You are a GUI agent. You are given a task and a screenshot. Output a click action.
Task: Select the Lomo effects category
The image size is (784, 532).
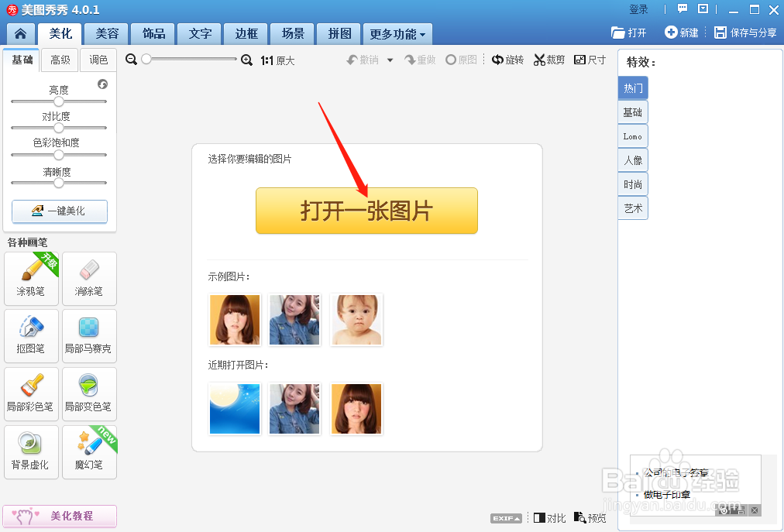coord(633,136)
